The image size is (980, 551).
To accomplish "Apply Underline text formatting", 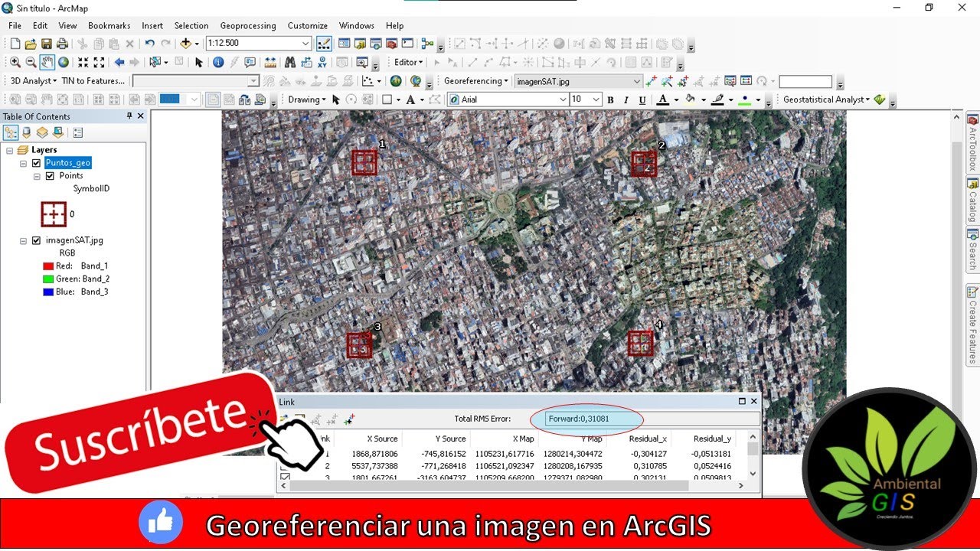I will click(642, 99).
